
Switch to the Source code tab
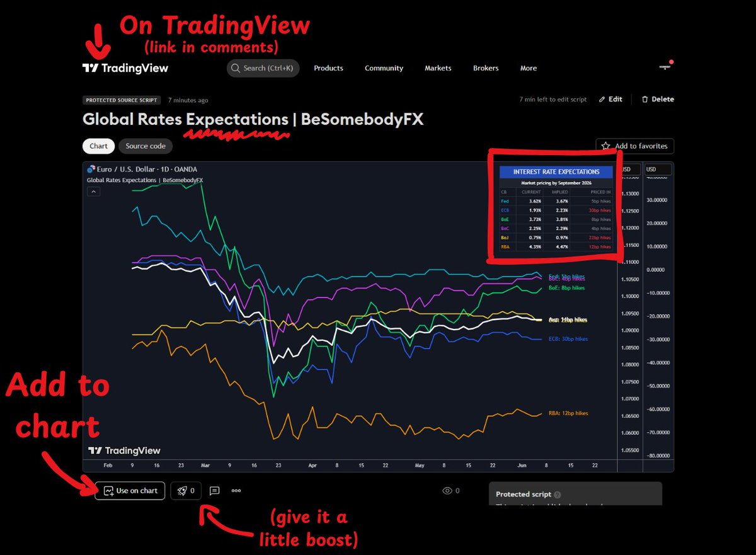pyautogui.click(x=146, y=146)
